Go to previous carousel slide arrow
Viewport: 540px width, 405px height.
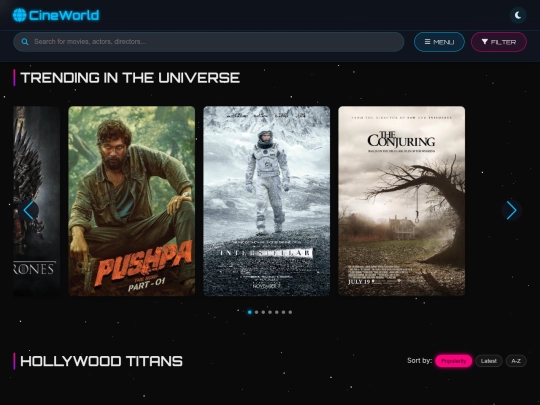[x=29, y=210]
